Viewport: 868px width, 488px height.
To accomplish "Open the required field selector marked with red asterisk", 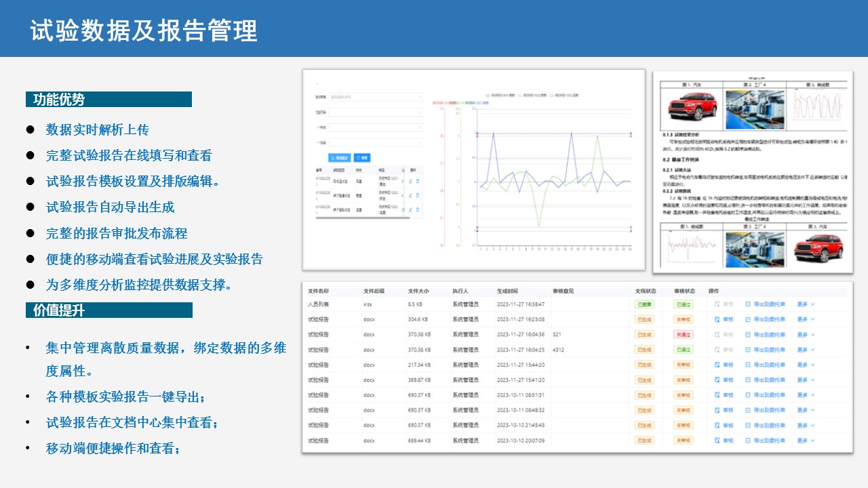I will [375, 127].
